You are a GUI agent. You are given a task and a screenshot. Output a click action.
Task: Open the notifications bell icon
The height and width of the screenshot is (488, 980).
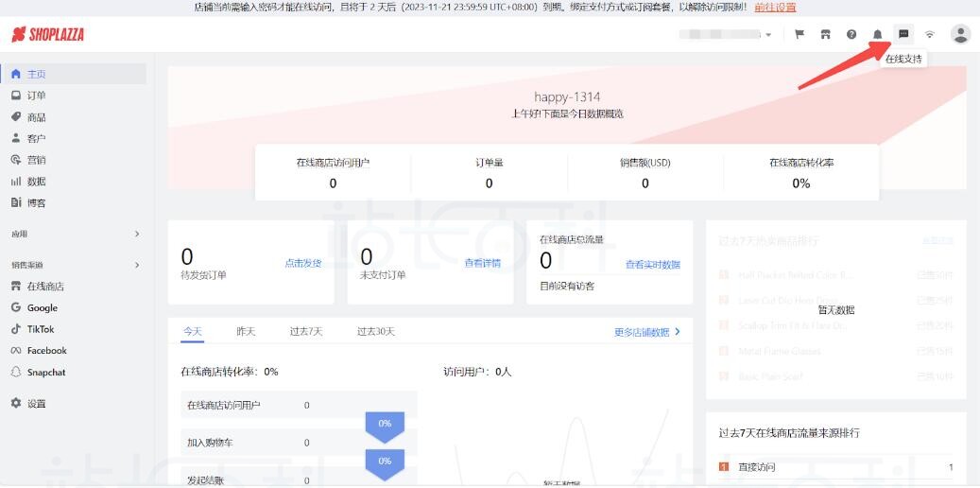click(x=878, y=34)
